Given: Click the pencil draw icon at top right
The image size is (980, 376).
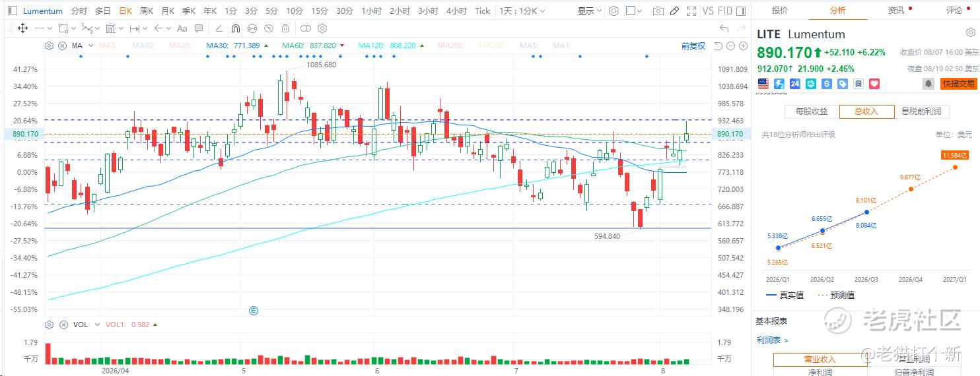Looking at the screenshot, I should click(674, 11).
